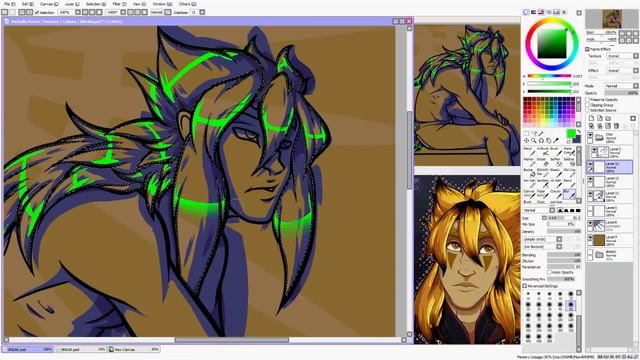
Task: Select the eyedropper color picker tool
Action: 556,140
